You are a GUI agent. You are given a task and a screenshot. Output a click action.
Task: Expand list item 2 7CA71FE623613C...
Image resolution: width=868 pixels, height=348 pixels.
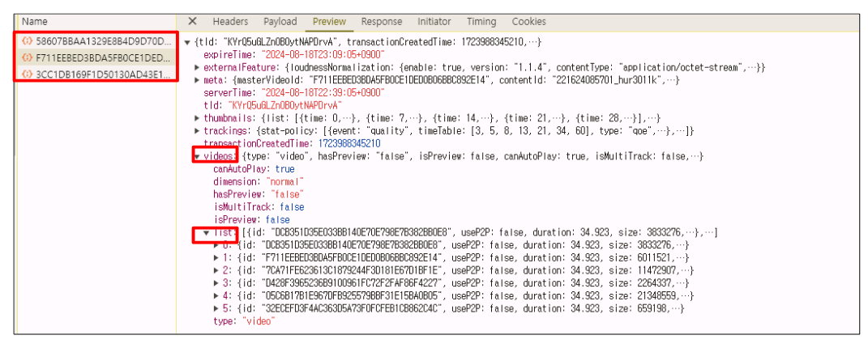point(216,270)
